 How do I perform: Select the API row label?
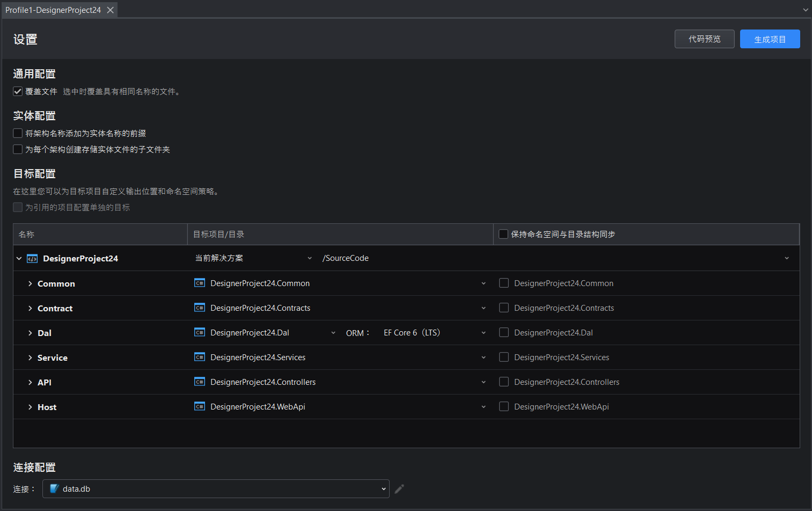[x=45, y=382]
